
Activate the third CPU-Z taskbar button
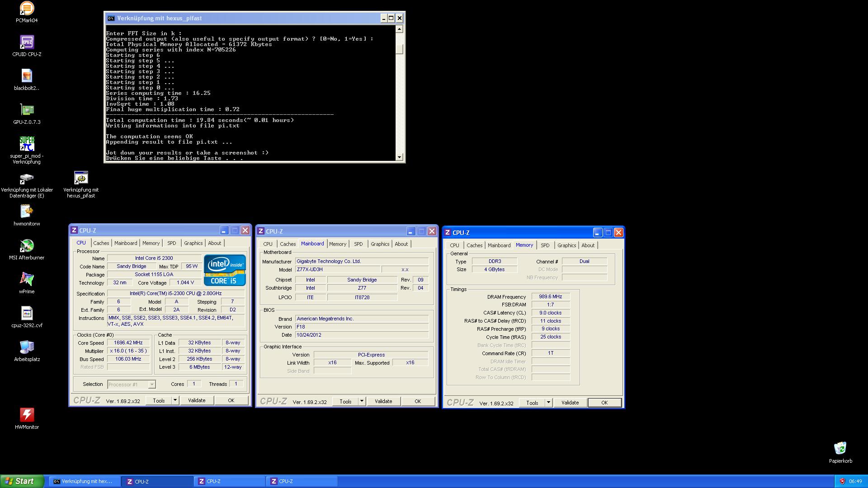[x=302, y=482]
